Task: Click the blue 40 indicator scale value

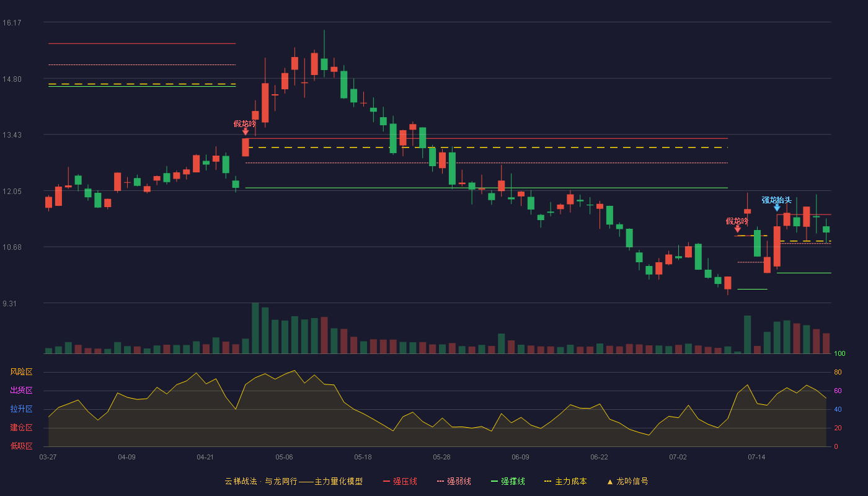Action: tap(838, 410)
